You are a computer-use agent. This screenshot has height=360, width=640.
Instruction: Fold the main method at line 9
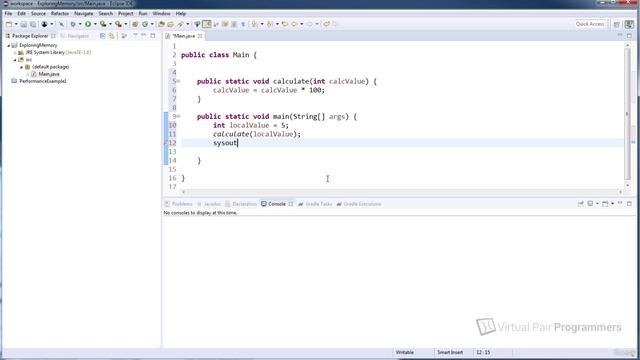click(x=178, y=116)
